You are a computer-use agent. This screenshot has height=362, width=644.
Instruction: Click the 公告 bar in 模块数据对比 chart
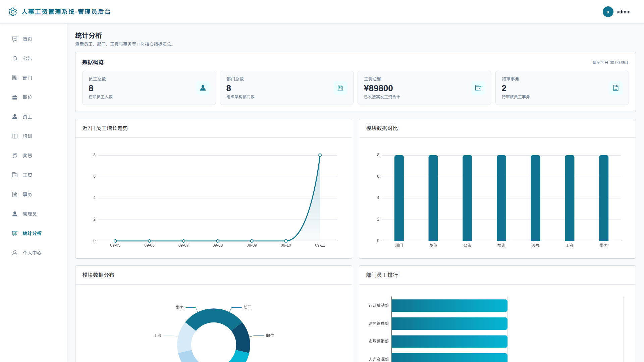467,198
